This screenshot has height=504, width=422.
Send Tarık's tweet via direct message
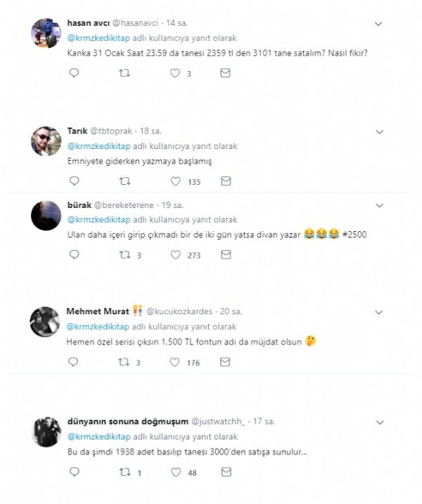tap(226, 181)
